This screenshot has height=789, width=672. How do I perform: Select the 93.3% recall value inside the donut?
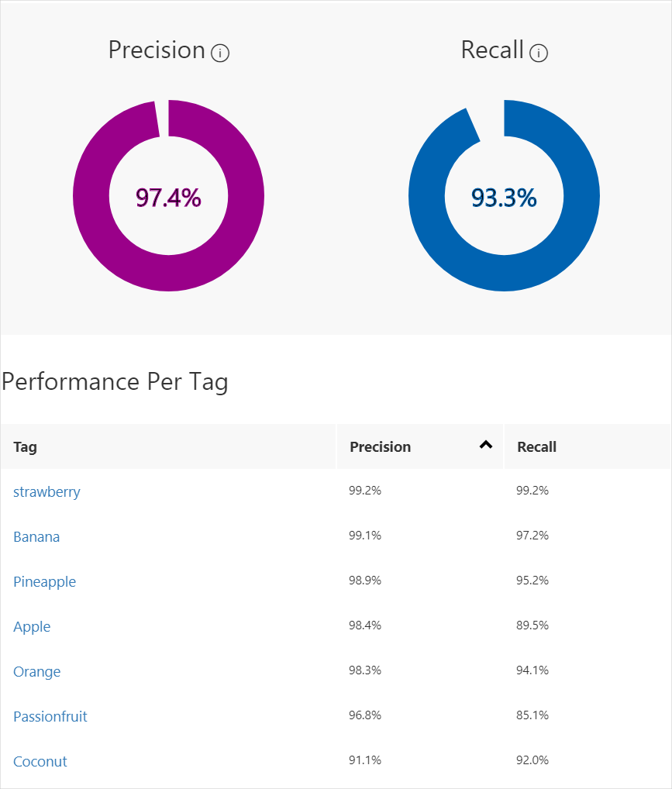[504, 197]
